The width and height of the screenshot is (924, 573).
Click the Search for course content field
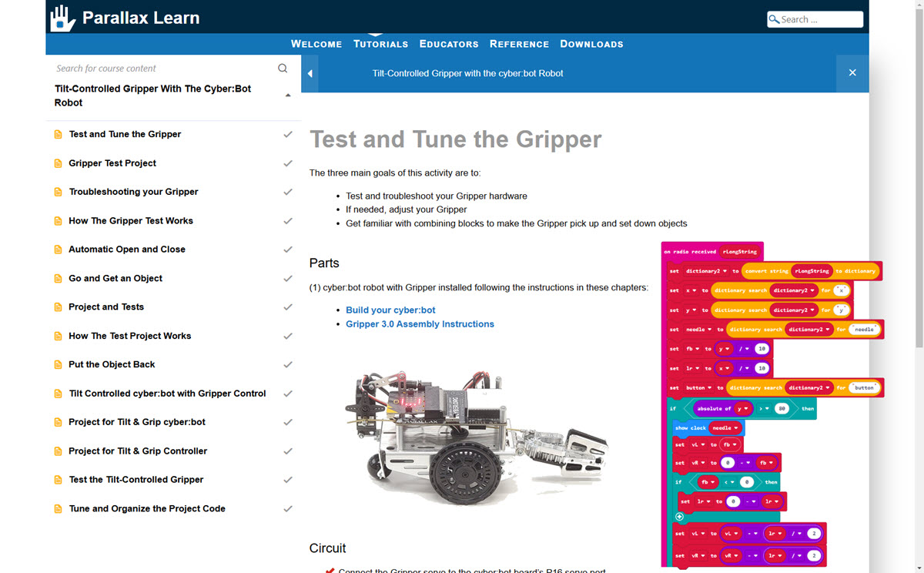coord(163,69)
